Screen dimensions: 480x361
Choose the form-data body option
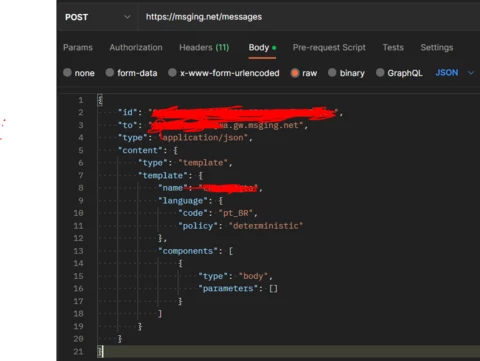(x=131, y=73)
